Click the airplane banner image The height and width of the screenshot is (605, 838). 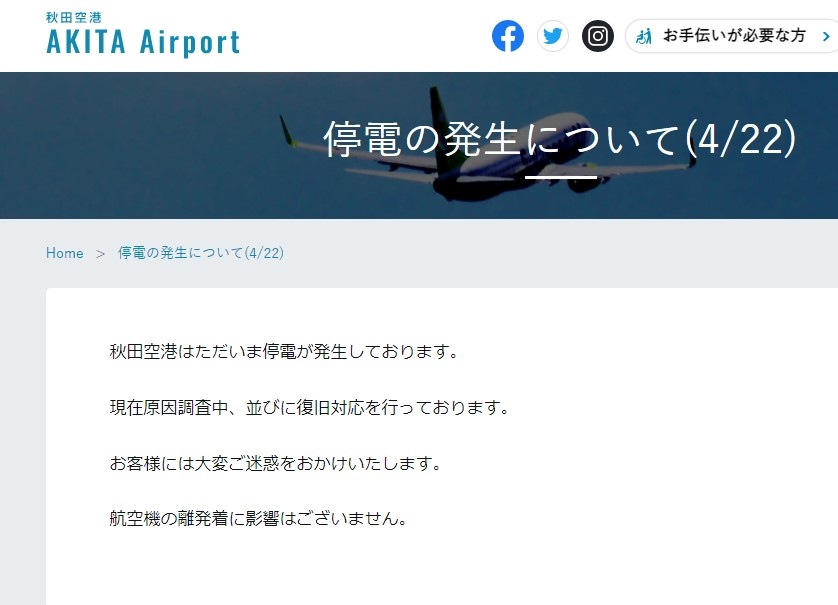[x=419, y=145]
